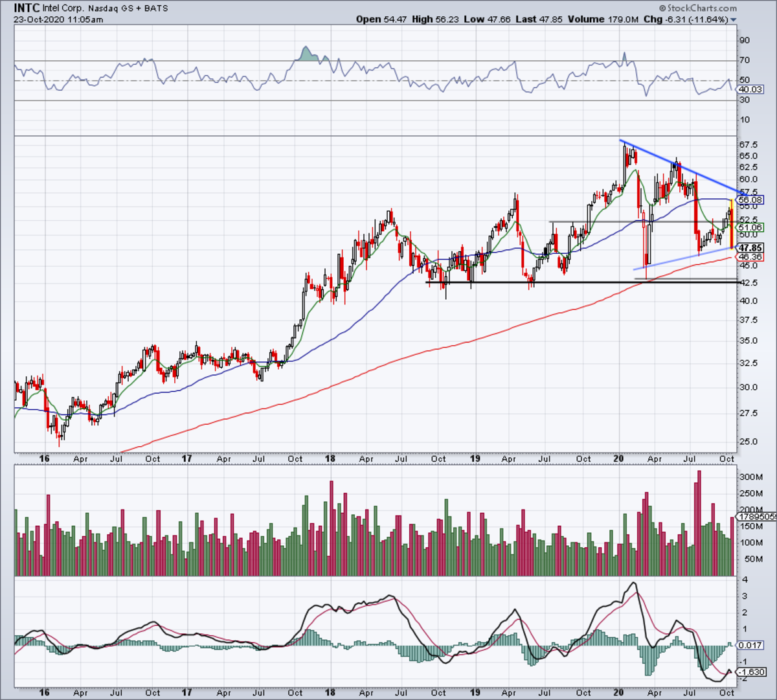
Task: Click the INTC ticker symbol
Action: [x=27, y=9]
